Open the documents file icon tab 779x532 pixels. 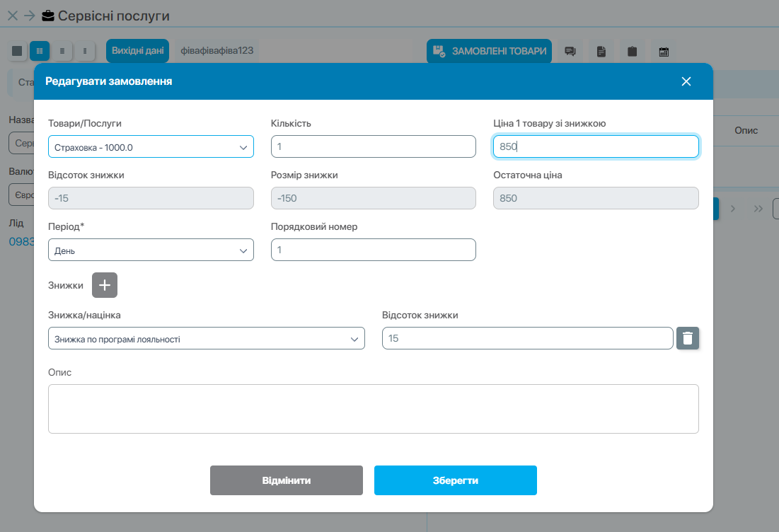pyautogui.click(x=601, y=51)
